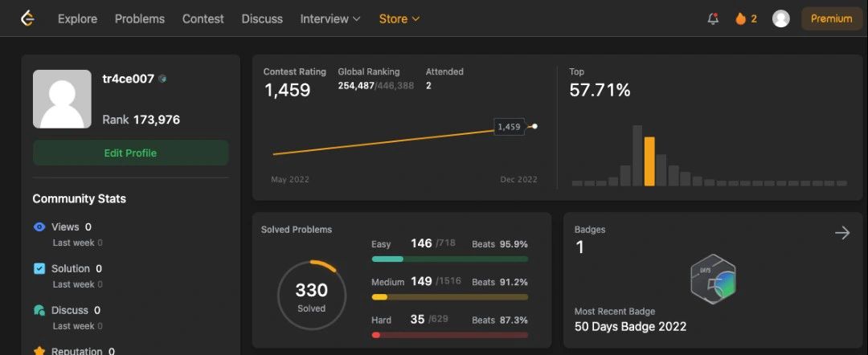Screen dimensions: 868x355
Task: Click the username tr4ce007
Action: pyautogui.click(x=129, y=79)
